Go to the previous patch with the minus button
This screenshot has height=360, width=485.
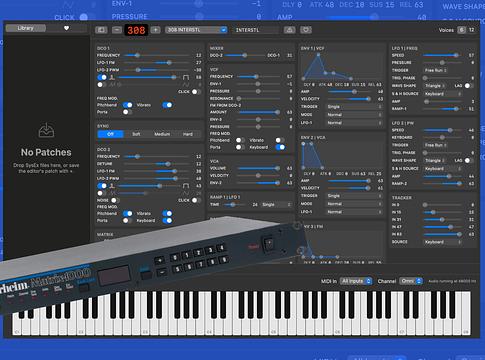pos(117,30)
